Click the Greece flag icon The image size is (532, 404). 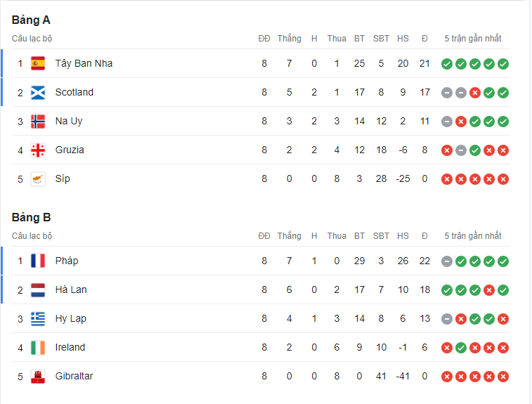click(38, 318)
